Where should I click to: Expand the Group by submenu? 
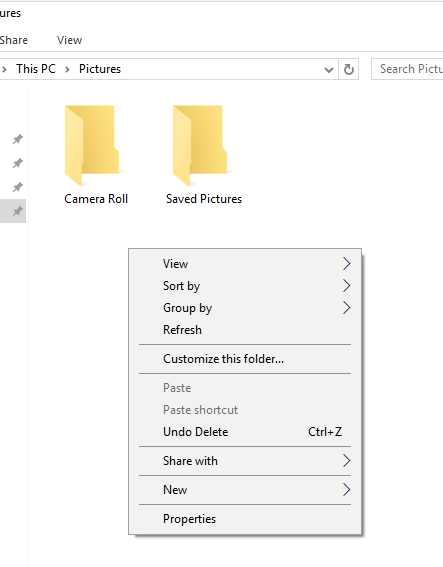pyautogui.click(x=245, y=308)
